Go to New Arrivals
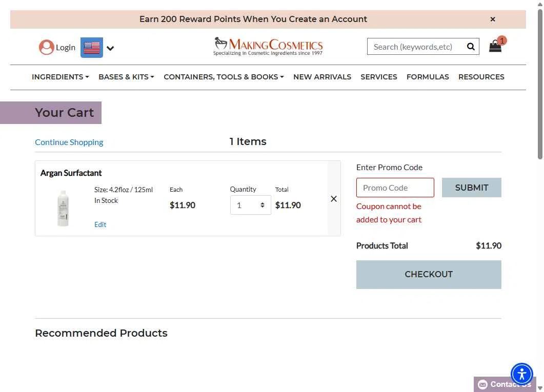This screenshot has height=392, width=544. click(322, 77)
